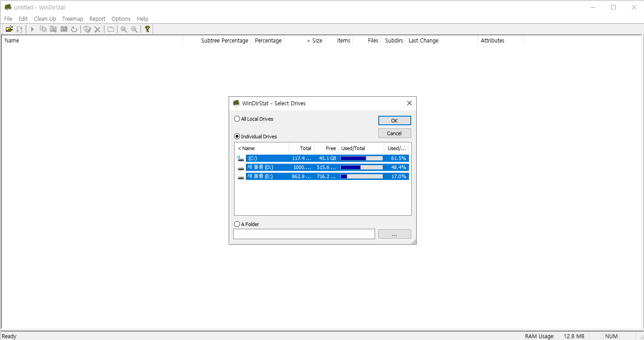
Task: Click the Attributes column header
Action: click(x=501, y=40)
